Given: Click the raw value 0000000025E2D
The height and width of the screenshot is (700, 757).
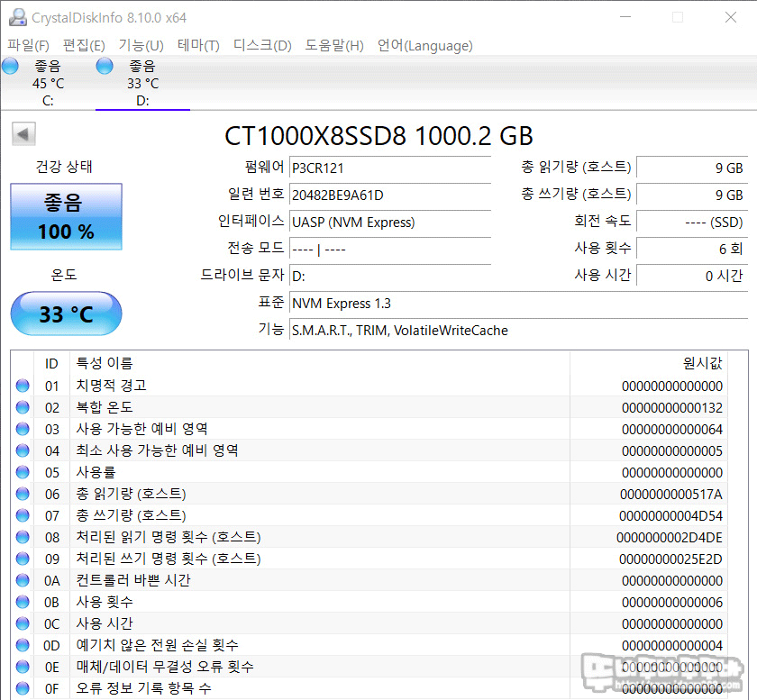Looking at the screenshot, I should (670, 559).
